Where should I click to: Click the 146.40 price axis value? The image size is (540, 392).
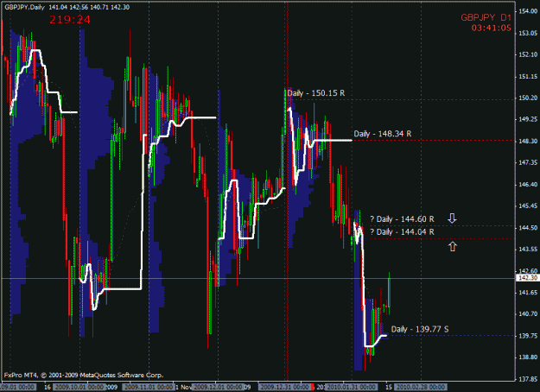pyautogui.click(x=528, y=185)
